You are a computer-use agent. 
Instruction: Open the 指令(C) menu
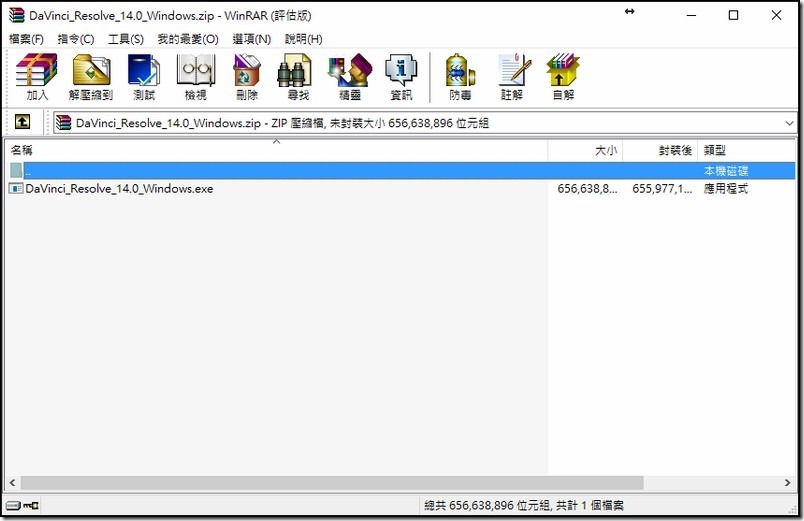(x=76, y=39)
